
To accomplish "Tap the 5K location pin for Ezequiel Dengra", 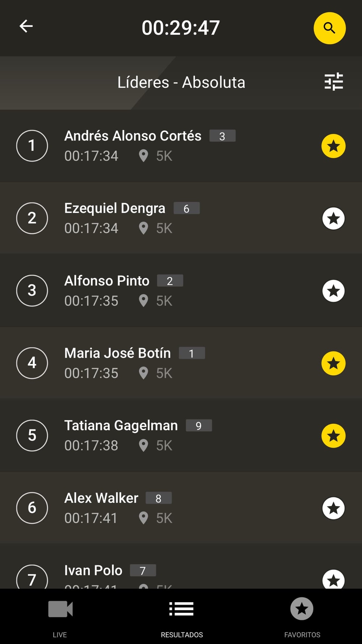I will click(x=143, y=229).
